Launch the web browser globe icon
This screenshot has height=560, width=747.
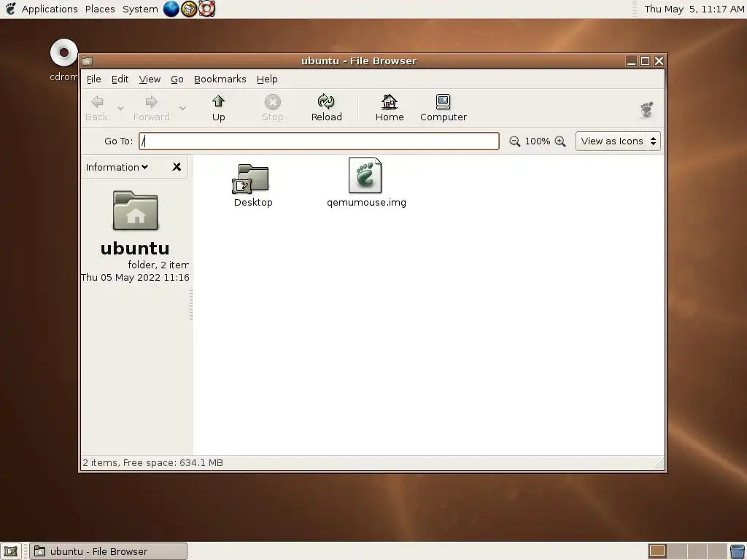(x=171, y=9)
